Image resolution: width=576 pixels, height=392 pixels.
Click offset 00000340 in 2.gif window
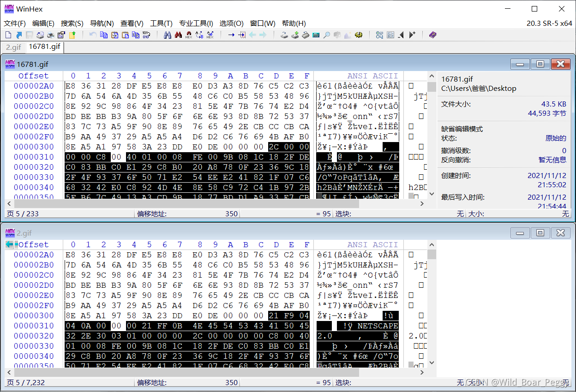pyautogui.click(x=34, y=356)
